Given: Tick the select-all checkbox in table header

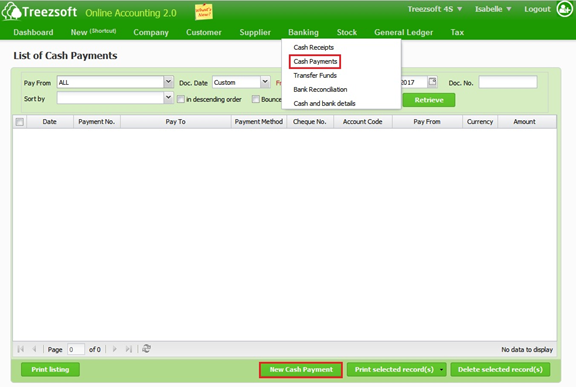Looking at the screenshot, I should pos(20,122).
